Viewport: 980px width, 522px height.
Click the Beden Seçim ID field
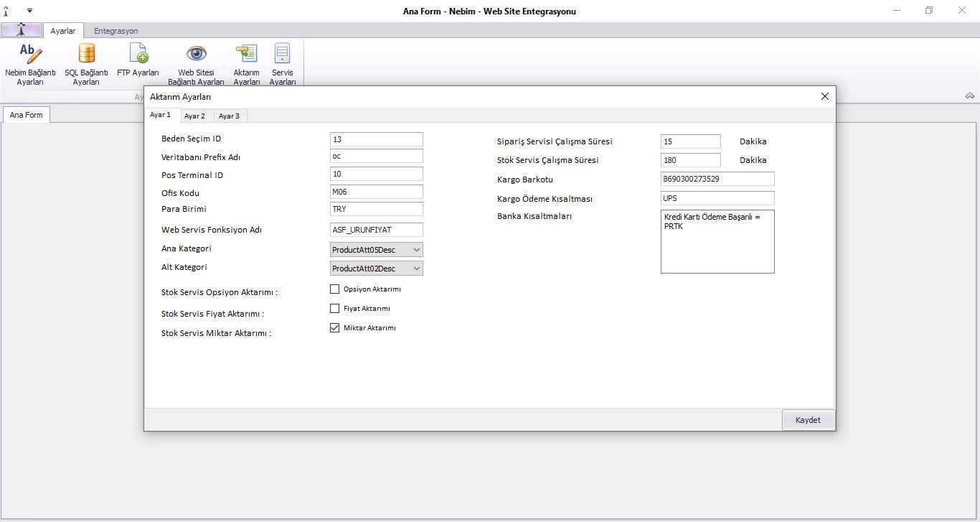pos(377,139)
